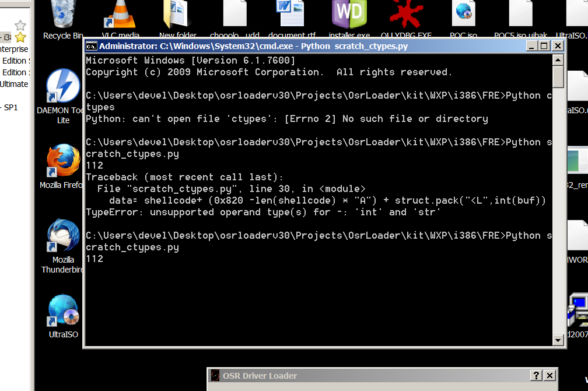This screenshot has width=588, height=391.
Task: Select the POC5.iso file icon
Action: (520, 16)
